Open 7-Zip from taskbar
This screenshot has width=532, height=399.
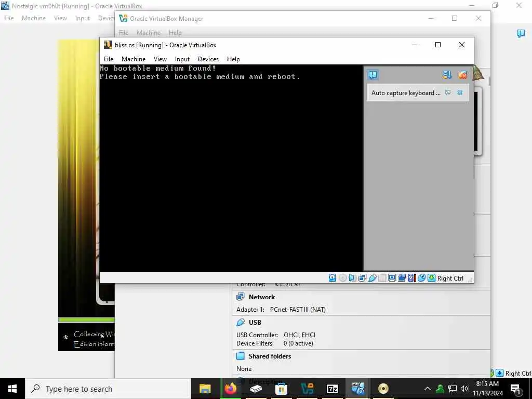tap(332, 389)
